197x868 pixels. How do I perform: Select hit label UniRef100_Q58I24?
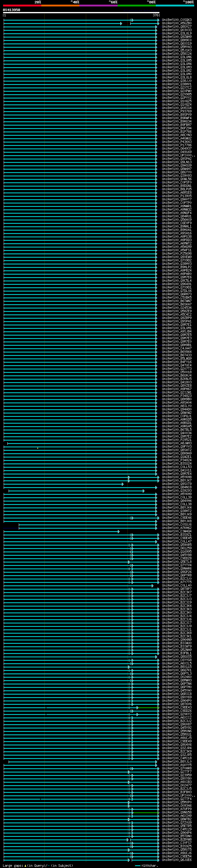click(177, 54)
